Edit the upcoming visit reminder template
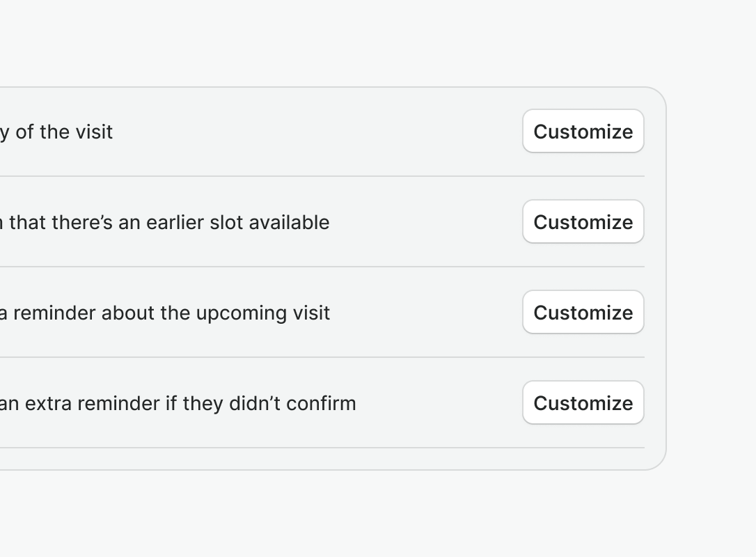Screen dimensions: 756x557 583,312
